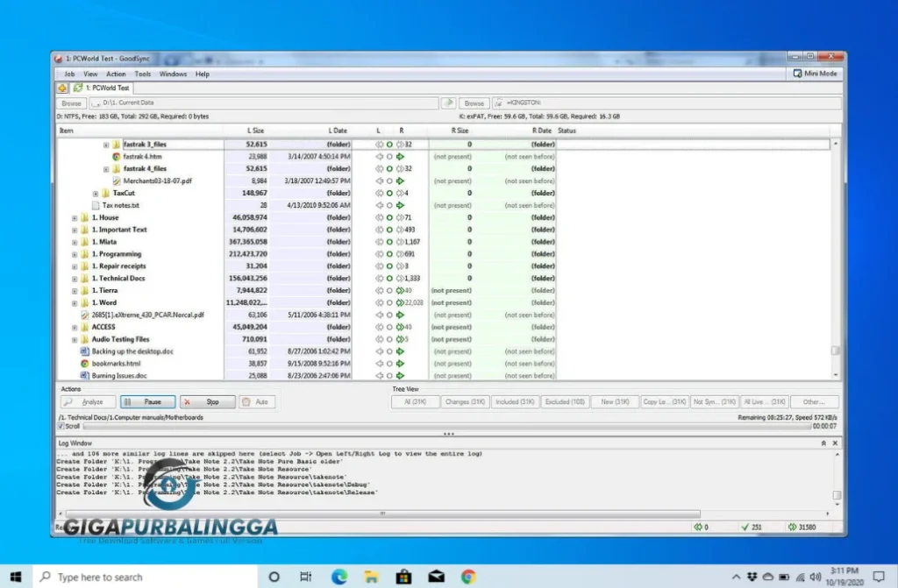Pin the Log Window using the pin icon
The width and height of the screenshot is (898, 588).
(823, 443)
